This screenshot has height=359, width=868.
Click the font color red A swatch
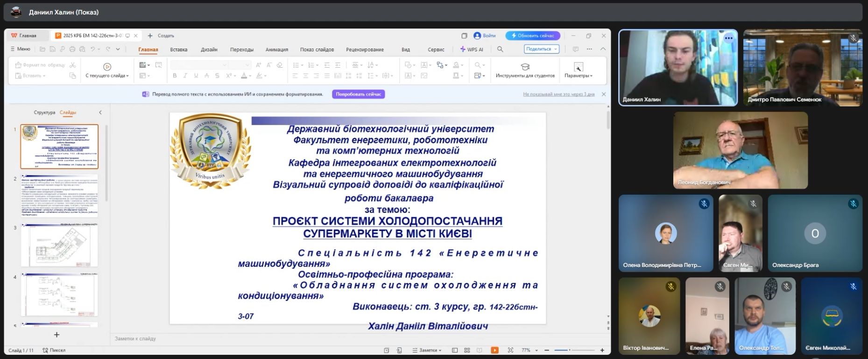click(244, 76)
